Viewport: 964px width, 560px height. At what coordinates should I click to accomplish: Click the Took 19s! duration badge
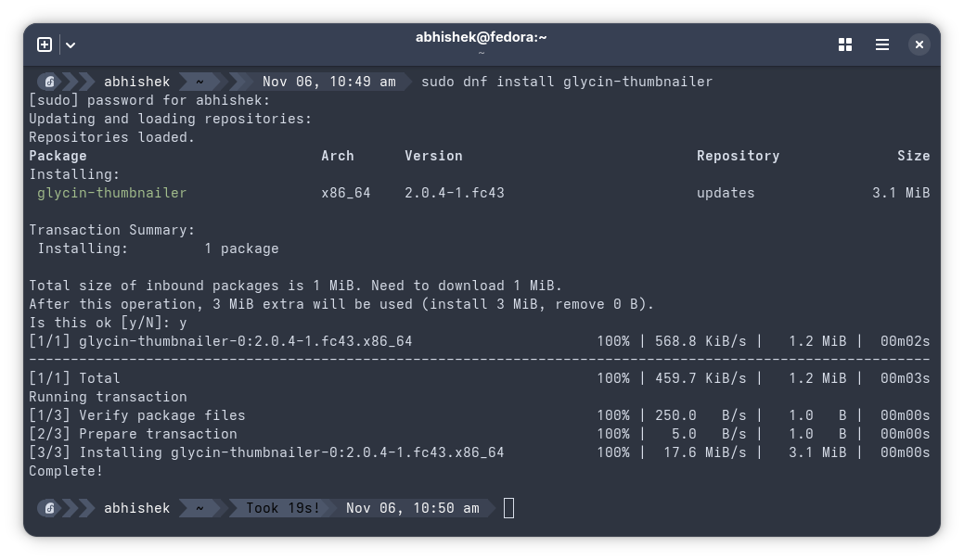point(282,508)
